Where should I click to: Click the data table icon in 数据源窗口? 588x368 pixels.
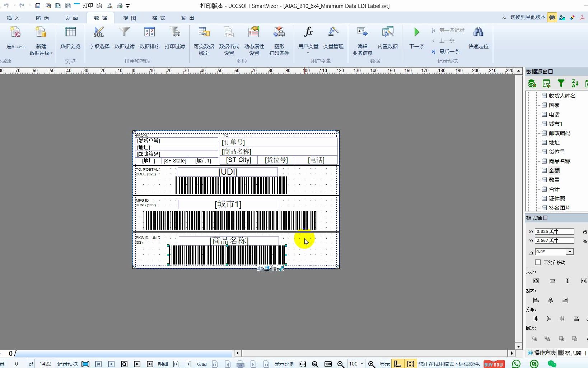click(x=546, y=84)
